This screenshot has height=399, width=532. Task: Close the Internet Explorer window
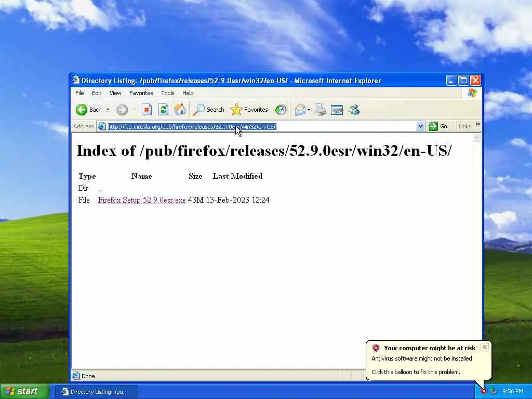[476, 81]
